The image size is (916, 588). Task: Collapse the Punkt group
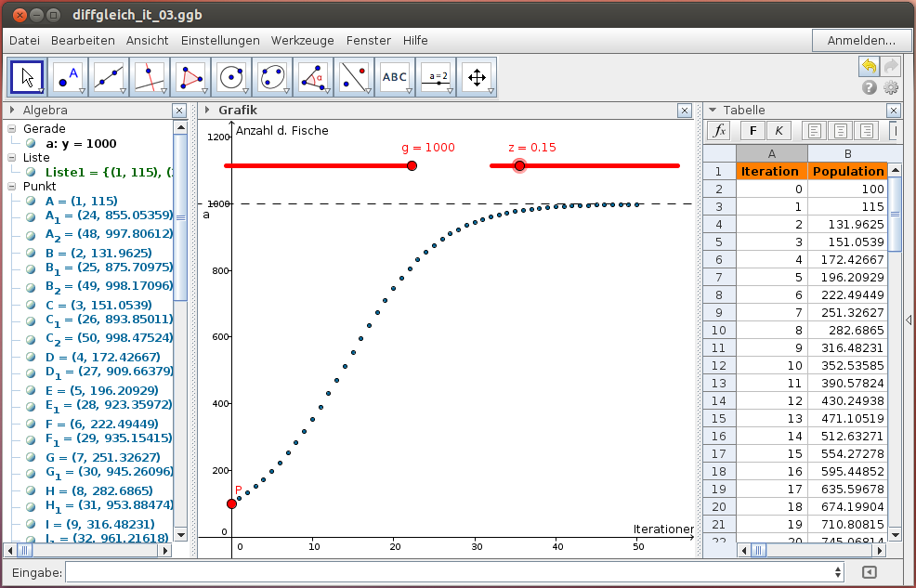click(12, 187)
